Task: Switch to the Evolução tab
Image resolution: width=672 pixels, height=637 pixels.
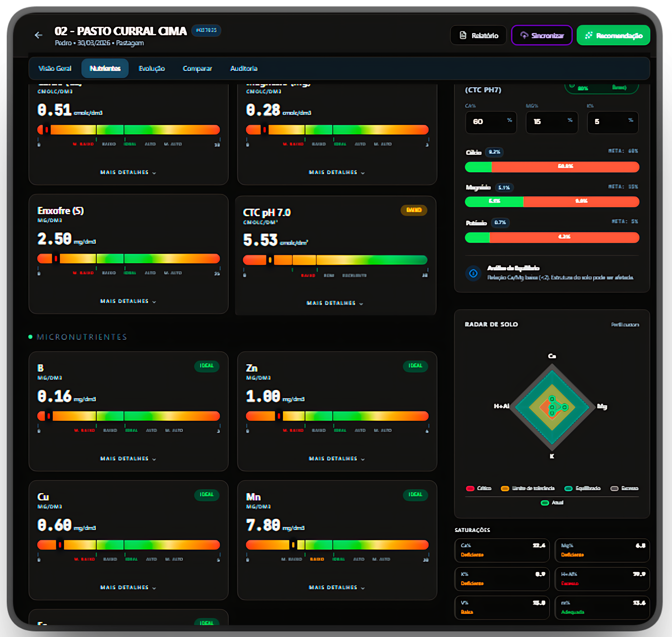Action: pos(152,69)
